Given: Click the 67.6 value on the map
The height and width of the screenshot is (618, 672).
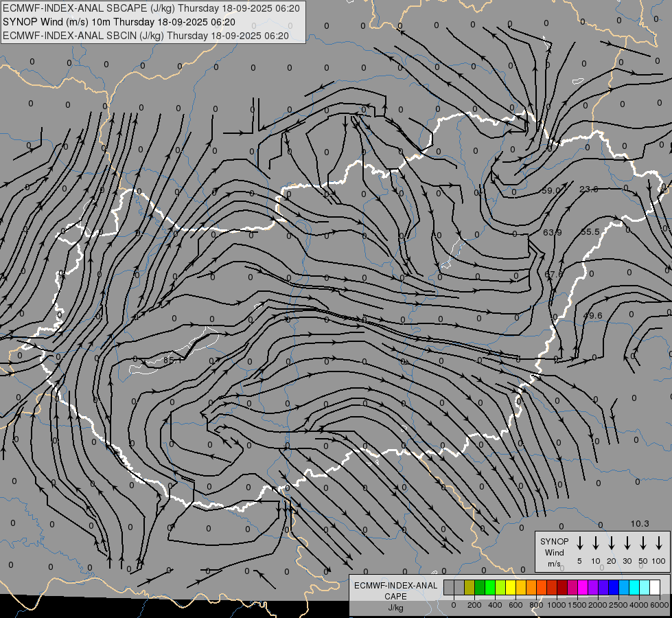Looking at the screenshot, I should (554, 274).
